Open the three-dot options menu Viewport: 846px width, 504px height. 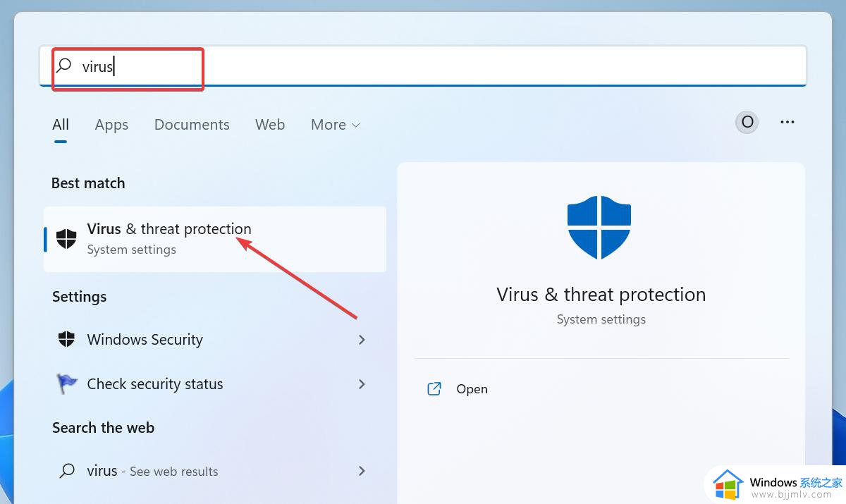click(787, 122)
